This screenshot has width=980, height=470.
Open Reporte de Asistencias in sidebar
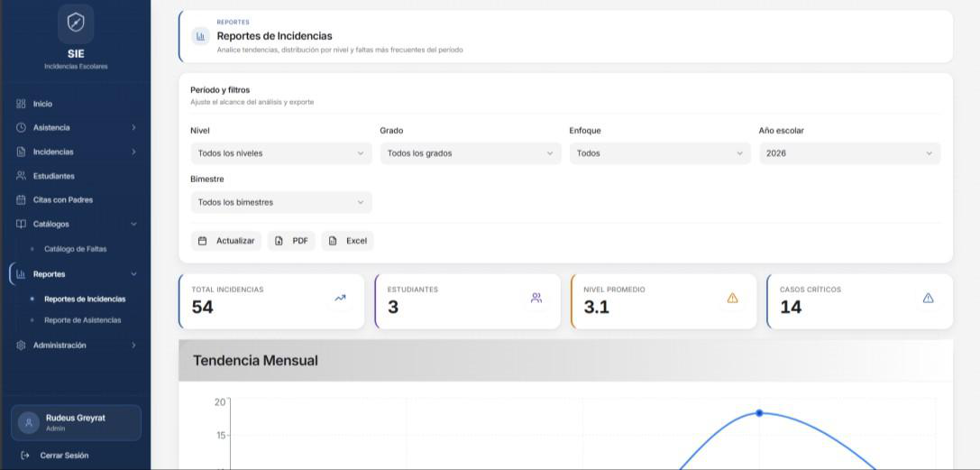[83, 320]
